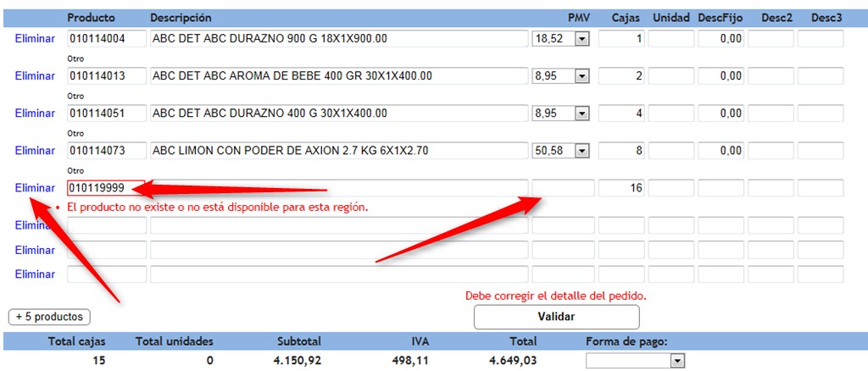The image size is (868, 371).
Task: Click description field ABC DET ABC DURAZNO 900 G
Action: [339, 39]
